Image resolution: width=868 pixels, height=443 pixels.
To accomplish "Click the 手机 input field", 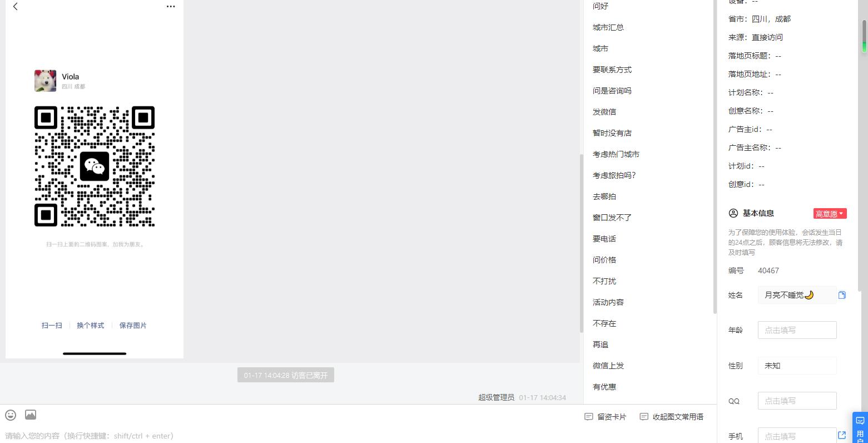I will pyautogui.click(x=797, y=435).
